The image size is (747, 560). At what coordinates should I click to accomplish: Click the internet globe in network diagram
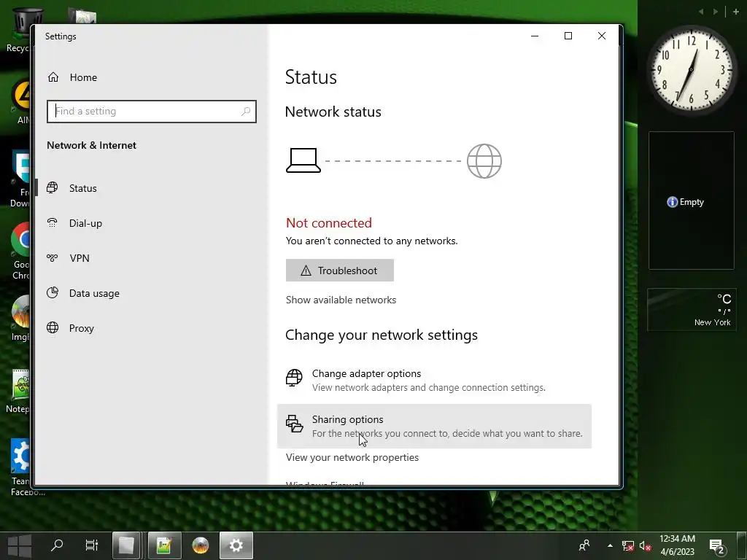[x=484, y=161]
